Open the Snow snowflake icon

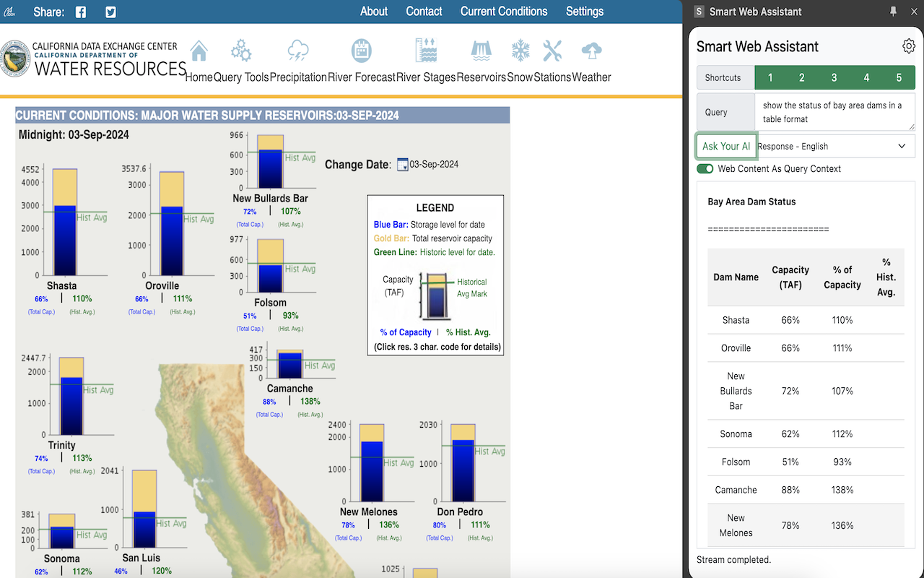tap(520, 52)
